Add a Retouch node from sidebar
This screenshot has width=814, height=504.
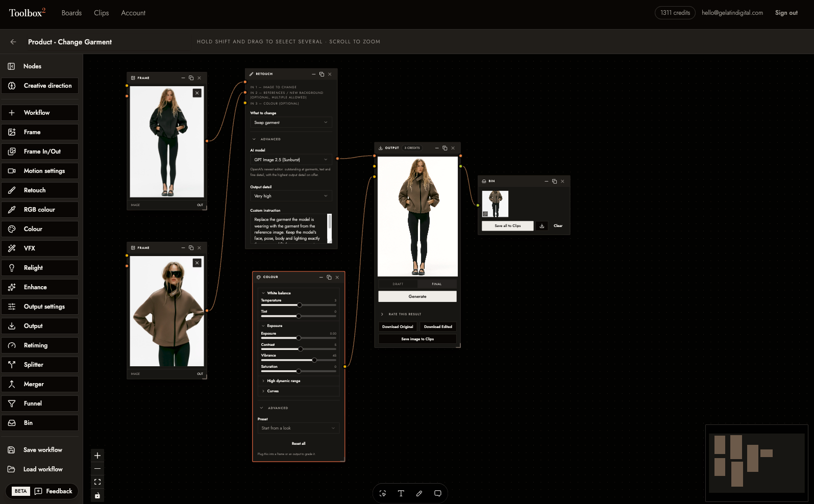point(40,190)
